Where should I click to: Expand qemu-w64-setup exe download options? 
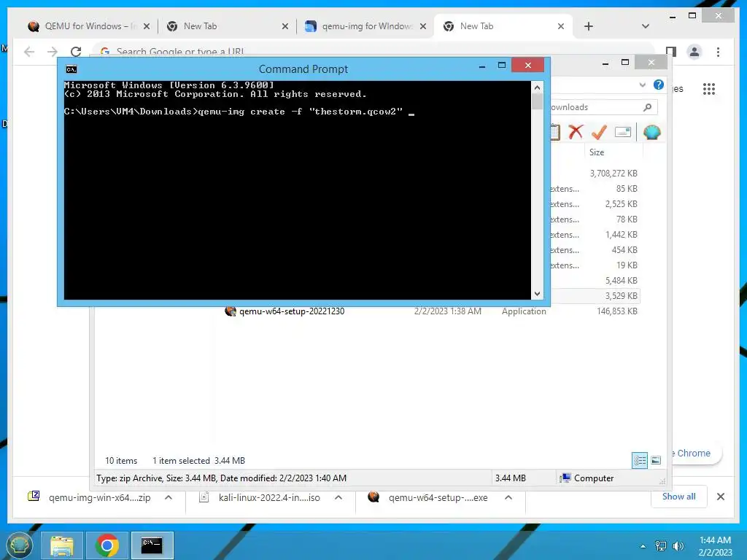tap(508, 497)
